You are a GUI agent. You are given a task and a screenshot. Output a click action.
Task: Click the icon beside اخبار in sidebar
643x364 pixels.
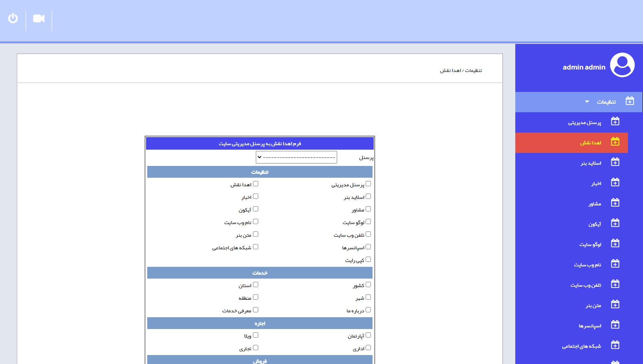[x=615, y=183]
